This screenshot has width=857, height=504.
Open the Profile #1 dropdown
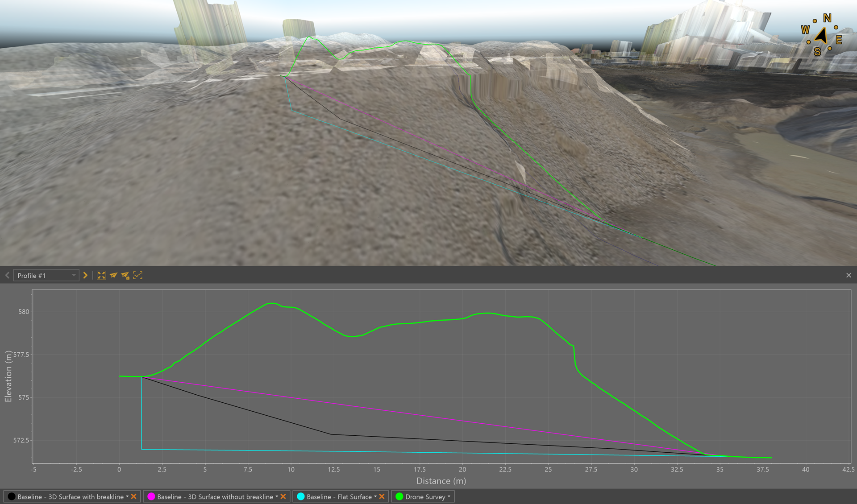pos(46,276)
